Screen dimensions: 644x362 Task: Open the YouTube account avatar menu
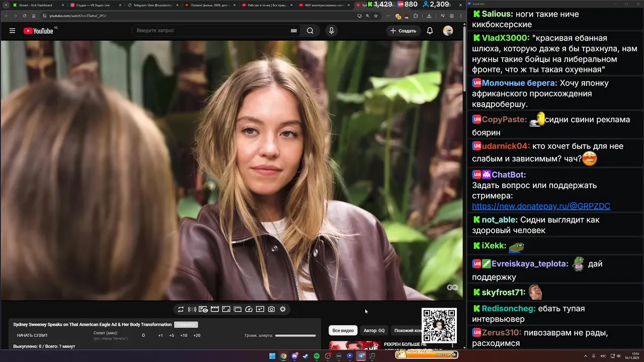point(448,31)
